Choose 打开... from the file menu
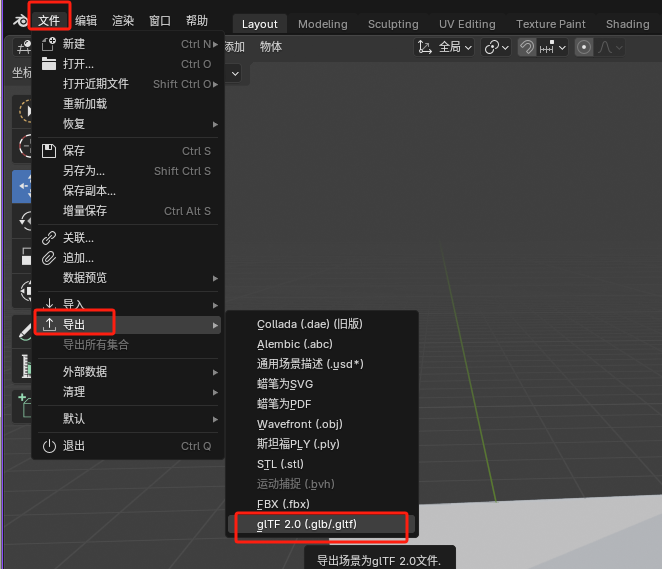The height and width of the screenshot is (569, 662). click(x=128, y=64)
